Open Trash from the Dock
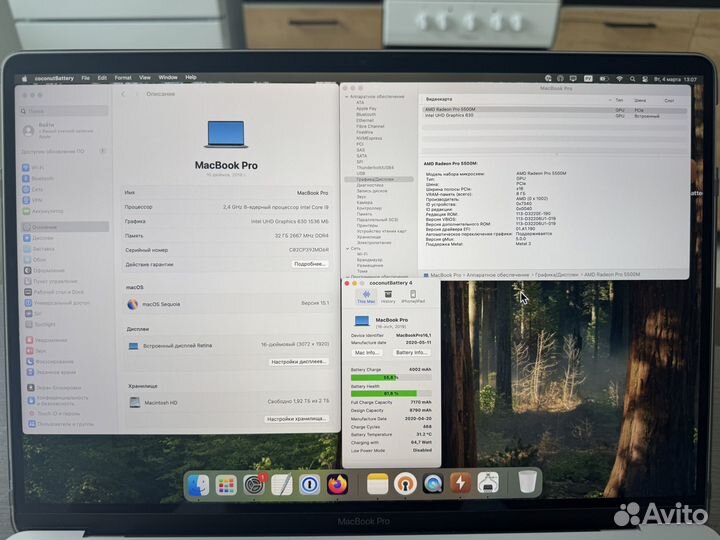This screenshot has height=540, width=720. 528,482
